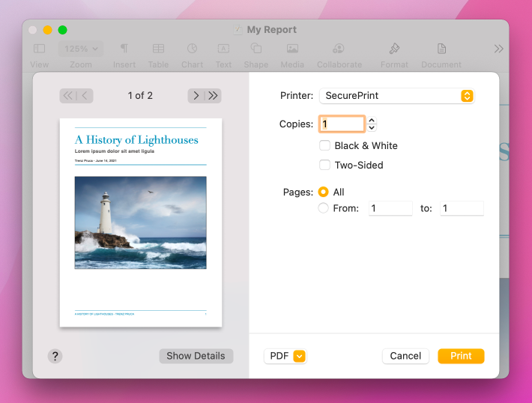Click the Cancel button

[x=405, y=357]
